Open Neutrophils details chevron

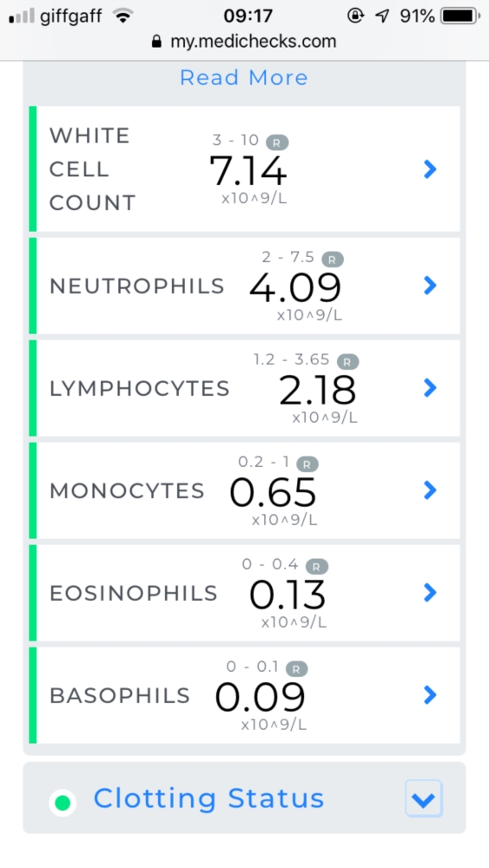point(430,286)
